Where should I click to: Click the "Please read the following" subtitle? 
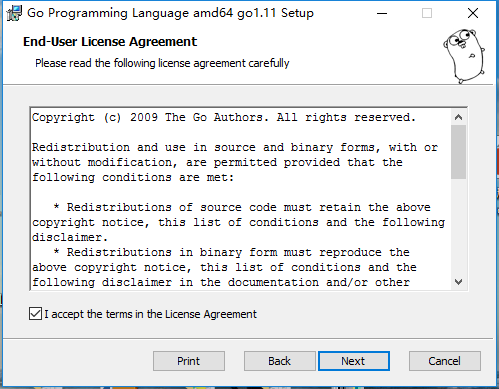(162, 63)
